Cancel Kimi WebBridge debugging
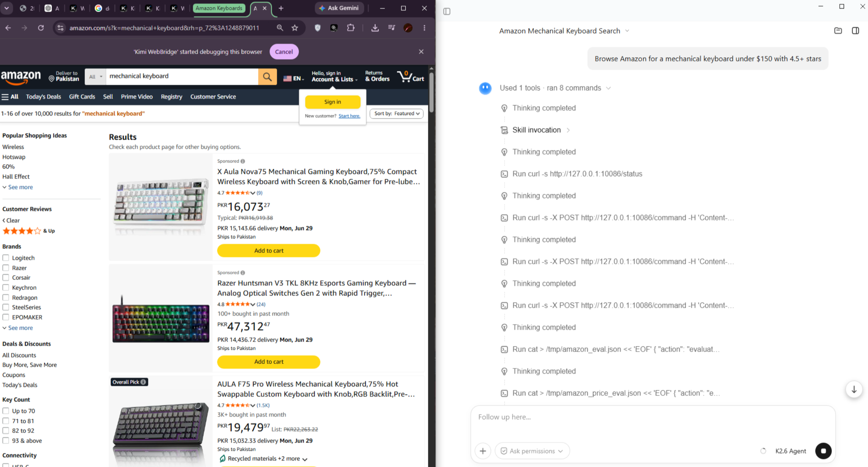Screen dimensions: 868x467 click(284, 52)
